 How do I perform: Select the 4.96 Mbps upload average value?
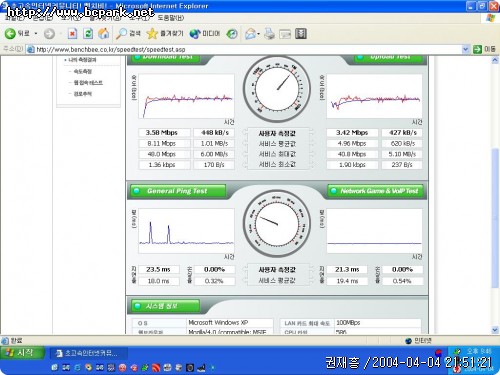(x=352, y=143)
